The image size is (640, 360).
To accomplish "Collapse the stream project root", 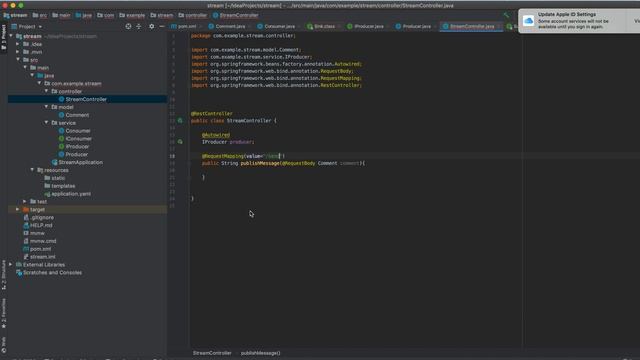I will [x=11, y=36].
